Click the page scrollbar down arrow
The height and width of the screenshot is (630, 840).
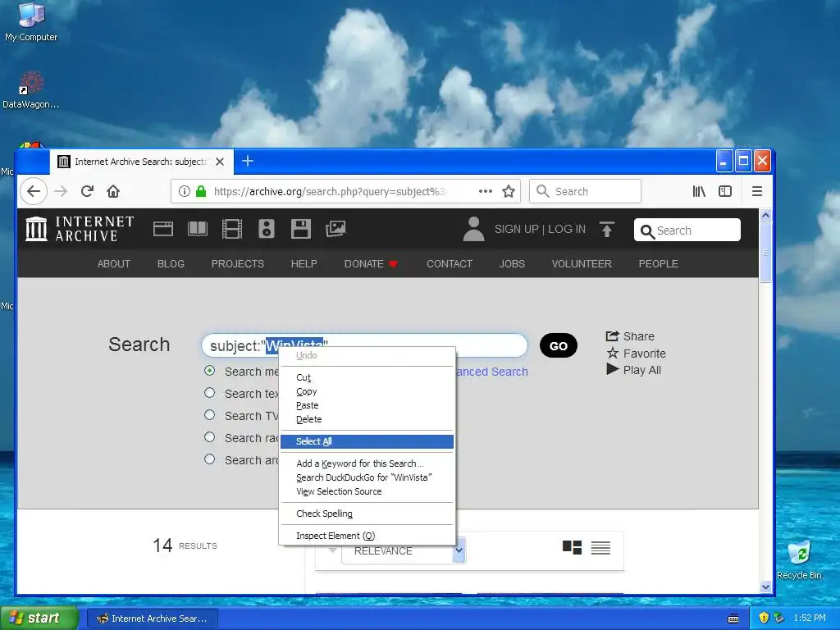click(x=765, y=587)
